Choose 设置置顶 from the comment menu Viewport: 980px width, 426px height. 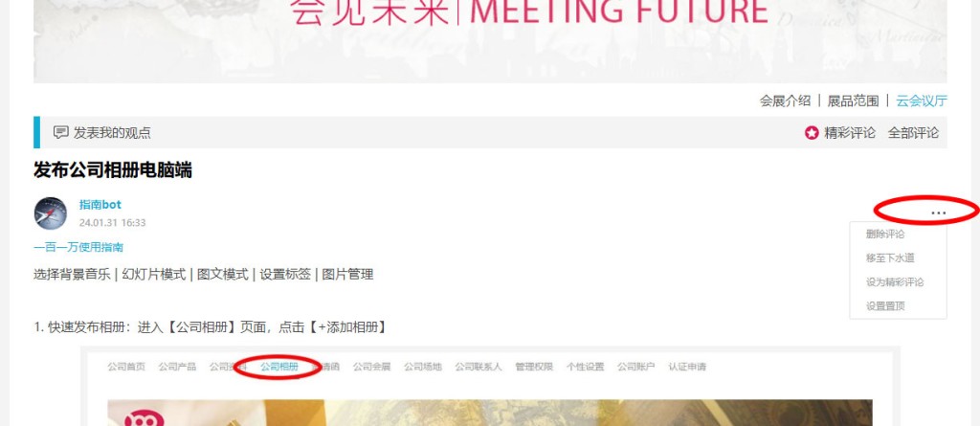pyautogui.click(x=885, y=306)
